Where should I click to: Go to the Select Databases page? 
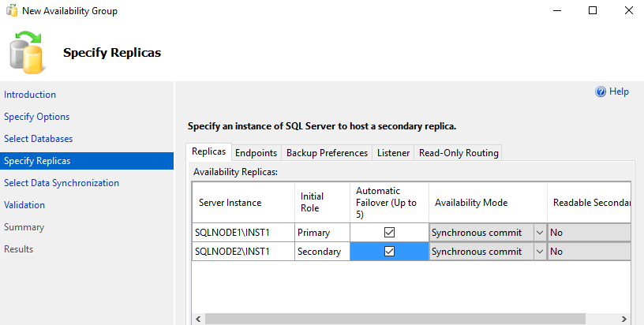pos(38,139)
